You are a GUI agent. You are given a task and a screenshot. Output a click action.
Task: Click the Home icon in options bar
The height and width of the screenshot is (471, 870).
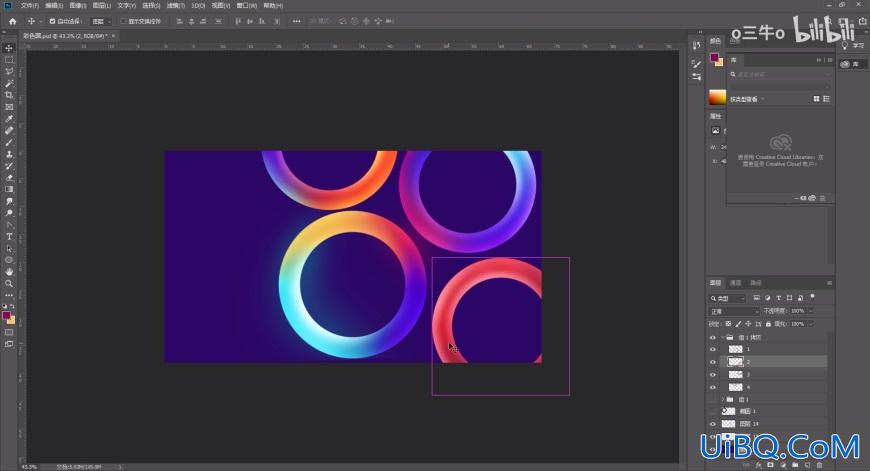click(13, 21)
